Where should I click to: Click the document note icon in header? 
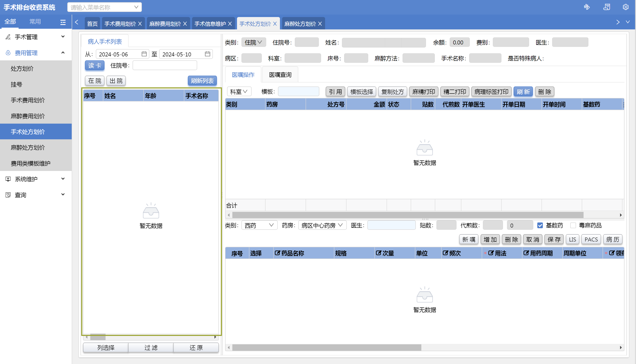607,7
